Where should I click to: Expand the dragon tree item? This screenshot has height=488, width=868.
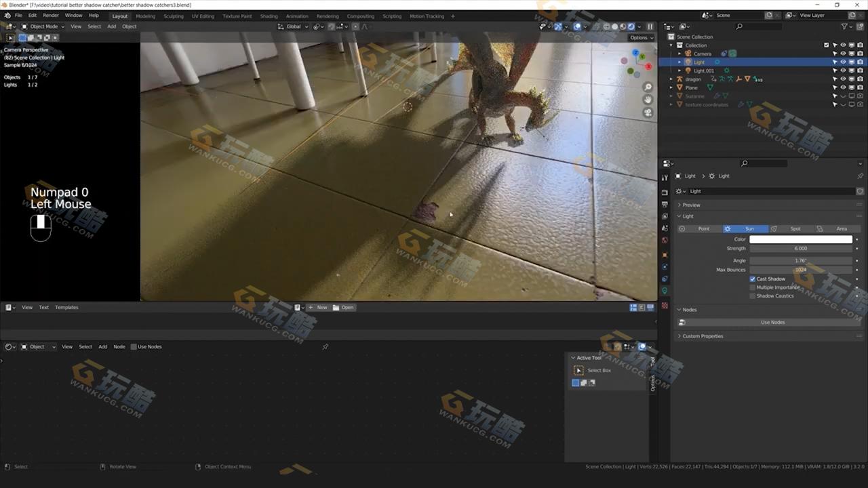(x=671, y=79)
